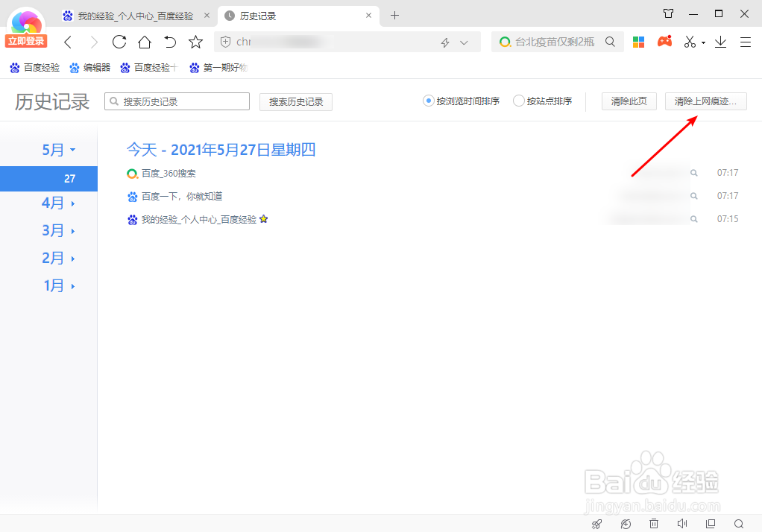Expand the 4月 history entries

[x=57, y=203]
